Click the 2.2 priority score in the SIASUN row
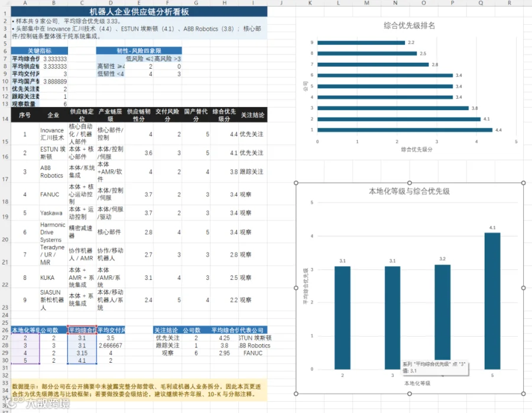The height and width of the screenshot is (413, 532). [x=224, y=300]
